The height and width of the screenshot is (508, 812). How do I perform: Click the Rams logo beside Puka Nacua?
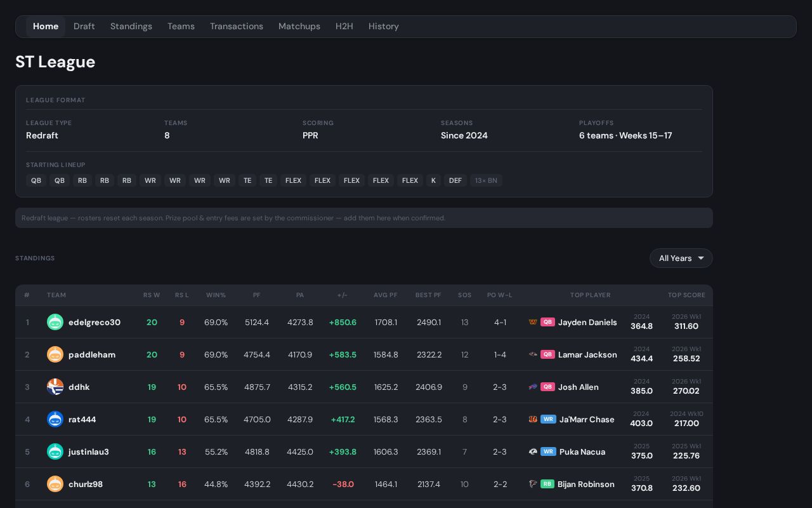point(533,451)
